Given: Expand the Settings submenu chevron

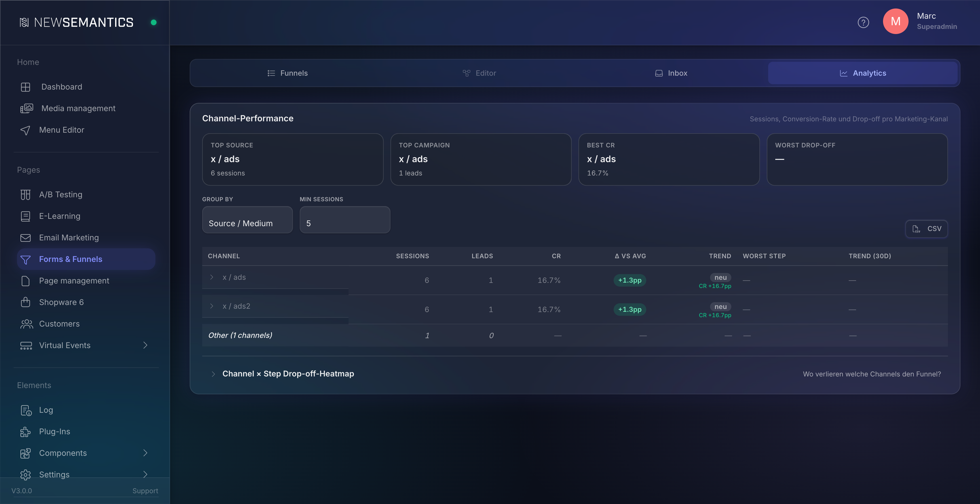Looking at the screenshot, I should 145,474.
